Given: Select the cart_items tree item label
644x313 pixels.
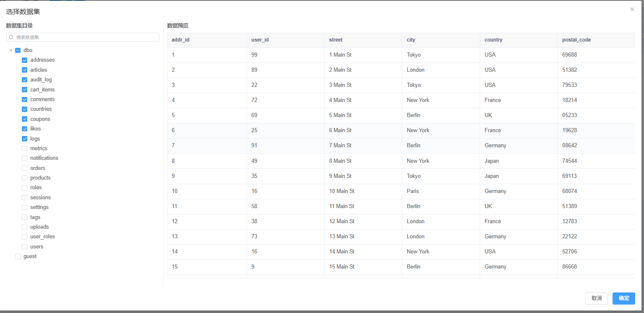Looking at the screenshot, I should [42, 90].
